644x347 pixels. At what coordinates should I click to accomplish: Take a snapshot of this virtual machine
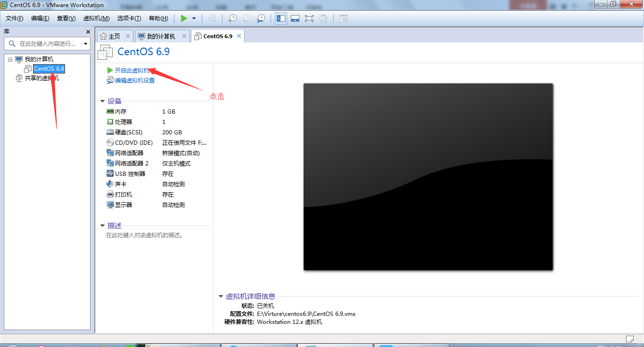click(232, 18)
